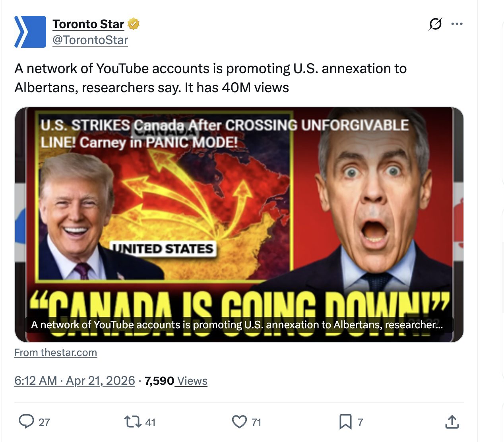504x442 pixels.
Task: Click the like count 71
Action: (256, 422)
